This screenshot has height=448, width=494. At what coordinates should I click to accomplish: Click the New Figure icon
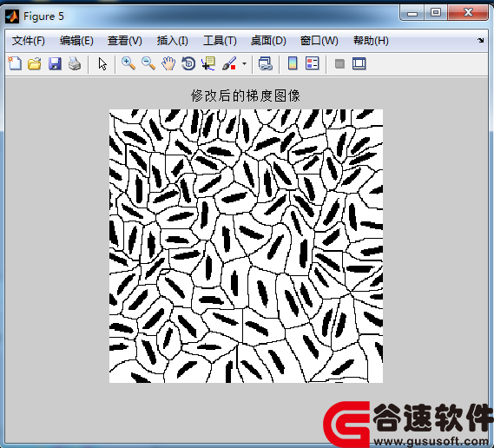pos(15,63)
